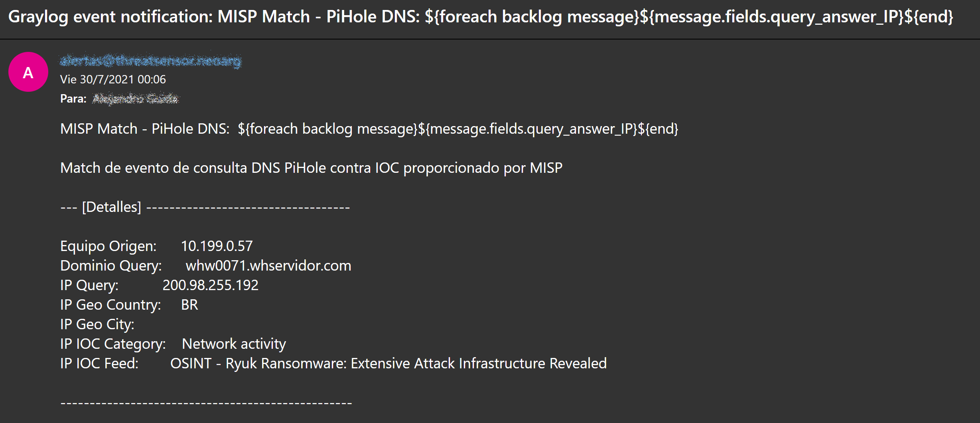Image resolution: width=980 pixels, height=423 pixels.
Task: Click the IP Geo City label
Action: pyautogui.click(x=97, y=324)
